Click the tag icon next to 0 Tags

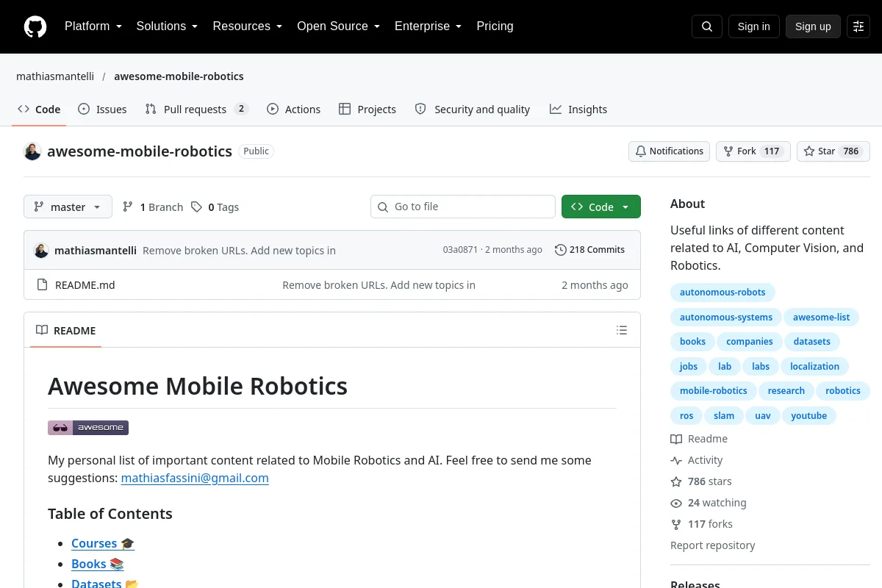196,207
